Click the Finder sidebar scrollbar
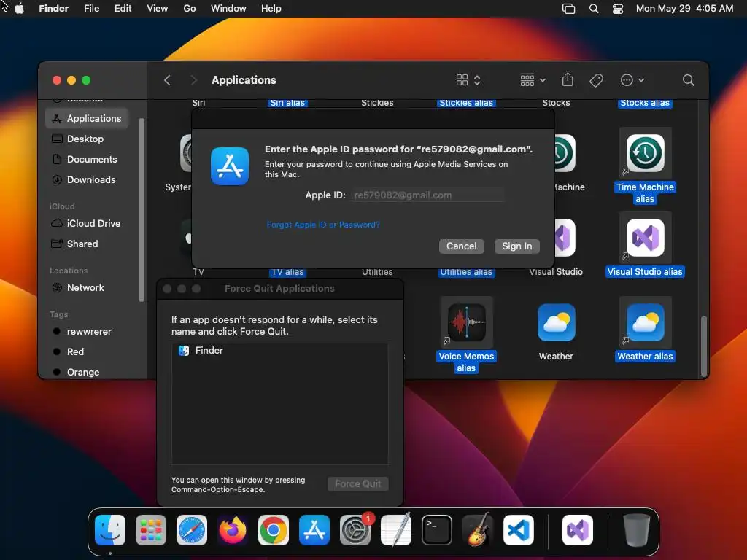 coord(141,209)
